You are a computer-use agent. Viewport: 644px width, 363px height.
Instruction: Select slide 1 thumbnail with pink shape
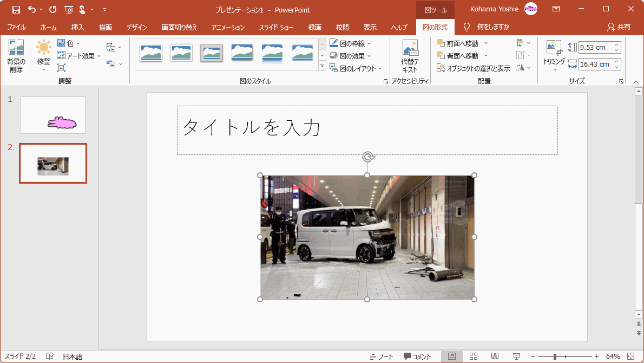(x=53, y=115)
